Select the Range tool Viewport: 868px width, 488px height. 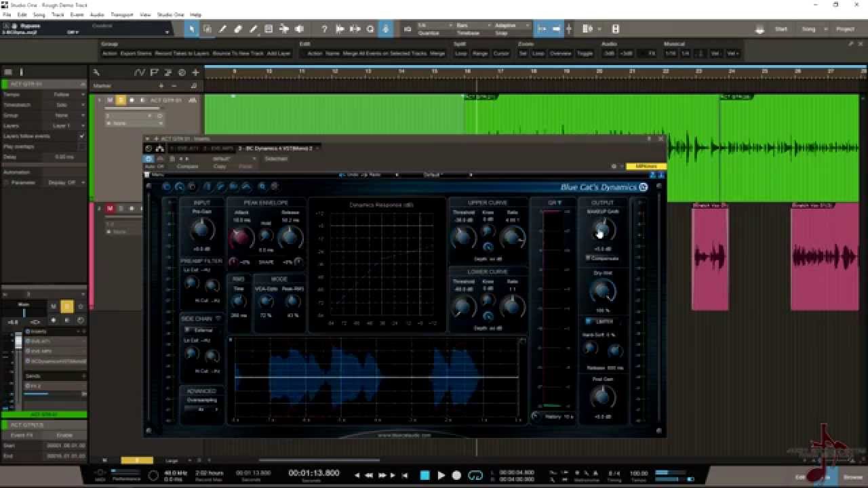coord(207,29)
